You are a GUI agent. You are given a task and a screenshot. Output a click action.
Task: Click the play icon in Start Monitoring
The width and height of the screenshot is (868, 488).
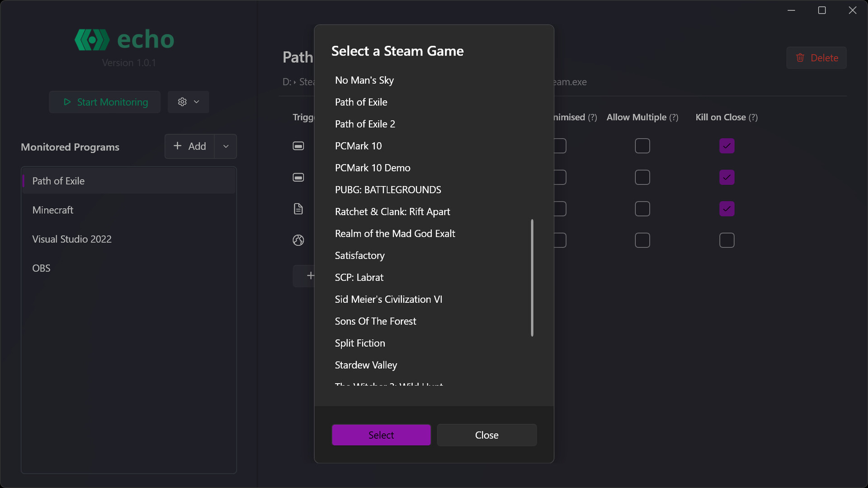click(x=67, y=102)
